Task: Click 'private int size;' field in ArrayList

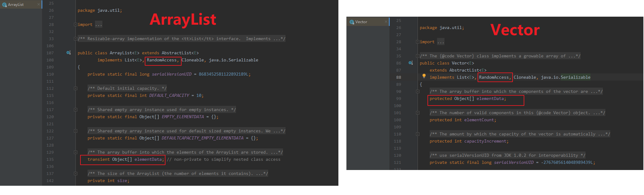Action: point(109,180)
